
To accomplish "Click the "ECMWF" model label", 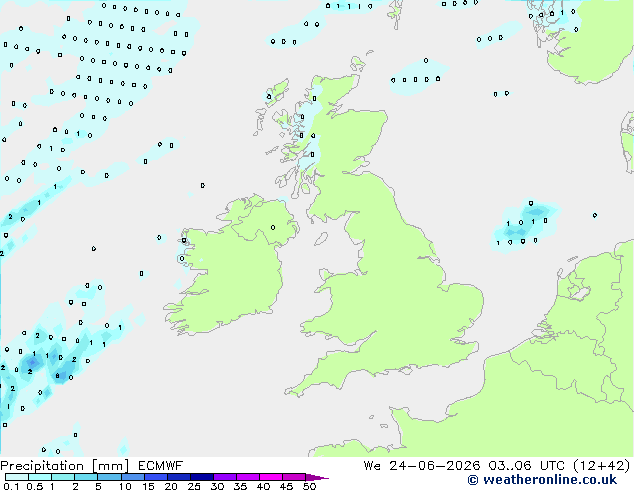I will [160, 466].
